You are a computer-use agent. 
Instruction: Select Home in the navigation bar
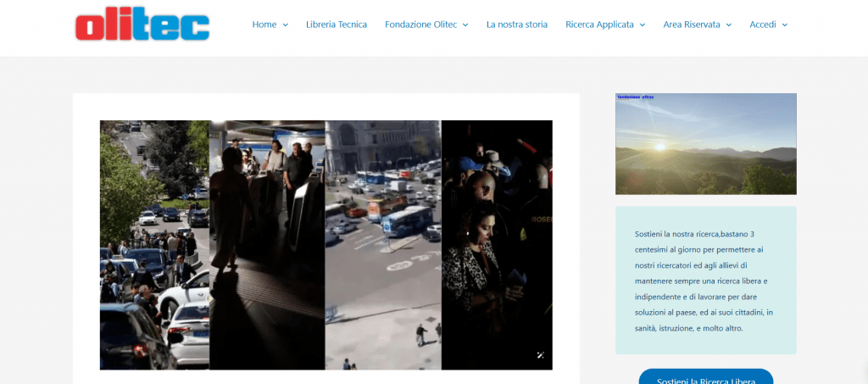(264, 25)
